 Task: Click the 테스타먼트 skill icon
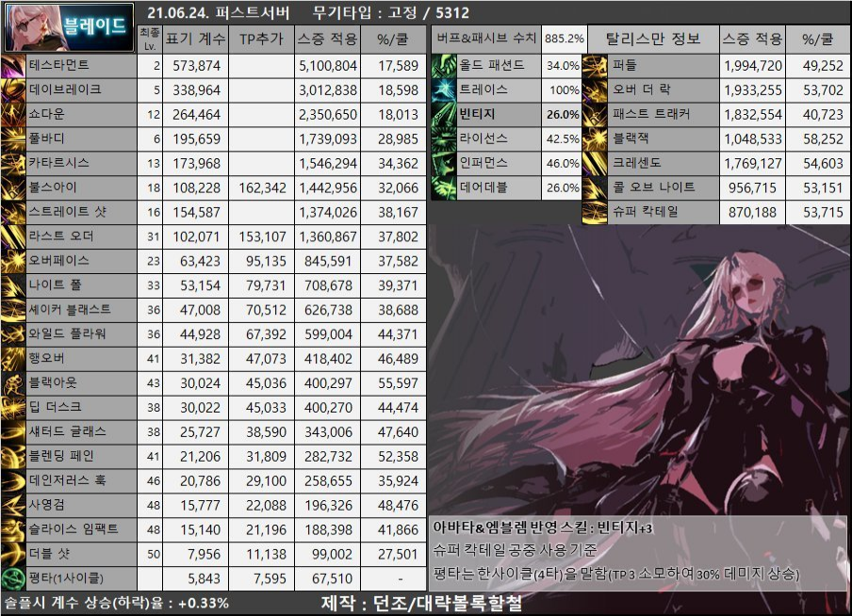(x=13, y=66)
